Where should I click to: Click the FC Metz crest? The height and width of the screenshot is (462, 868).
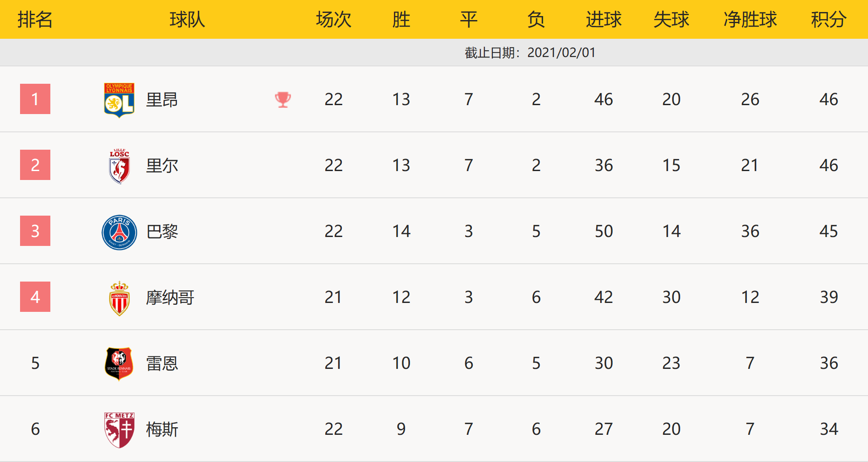coord(119,429)
